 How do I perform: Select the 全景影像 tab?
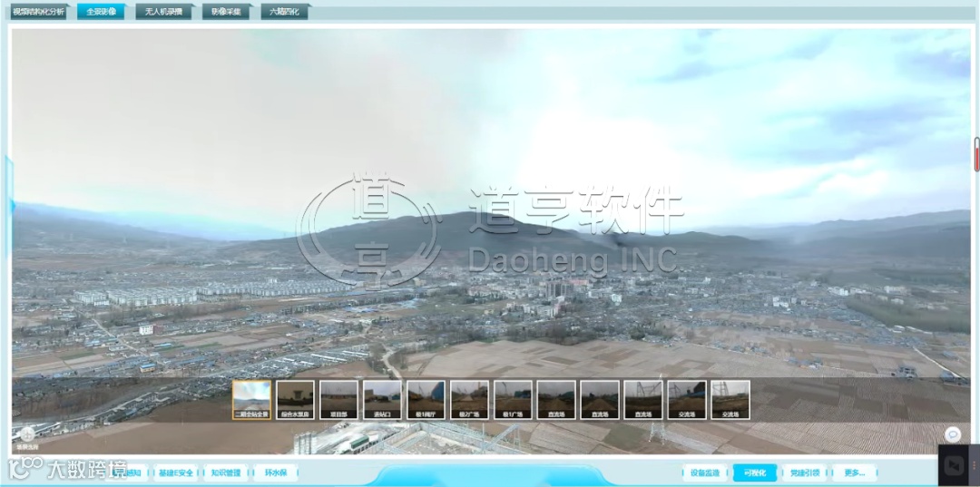tap(102, 11)
